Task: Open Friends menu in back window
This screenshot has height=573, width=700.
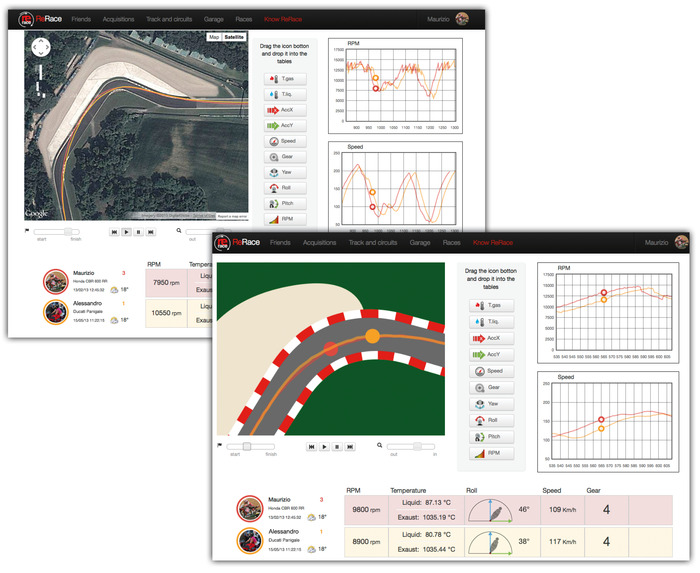Action: [81, 19]
